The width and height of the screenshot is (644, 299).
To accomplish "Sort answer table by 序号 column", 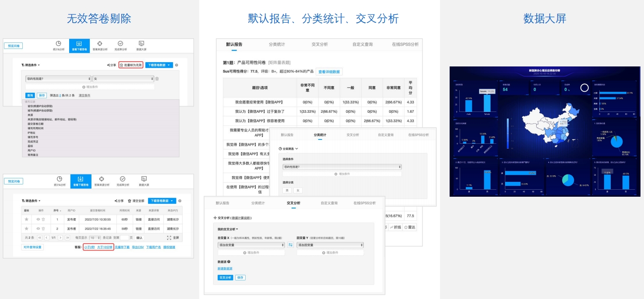I will click(57, 210).
